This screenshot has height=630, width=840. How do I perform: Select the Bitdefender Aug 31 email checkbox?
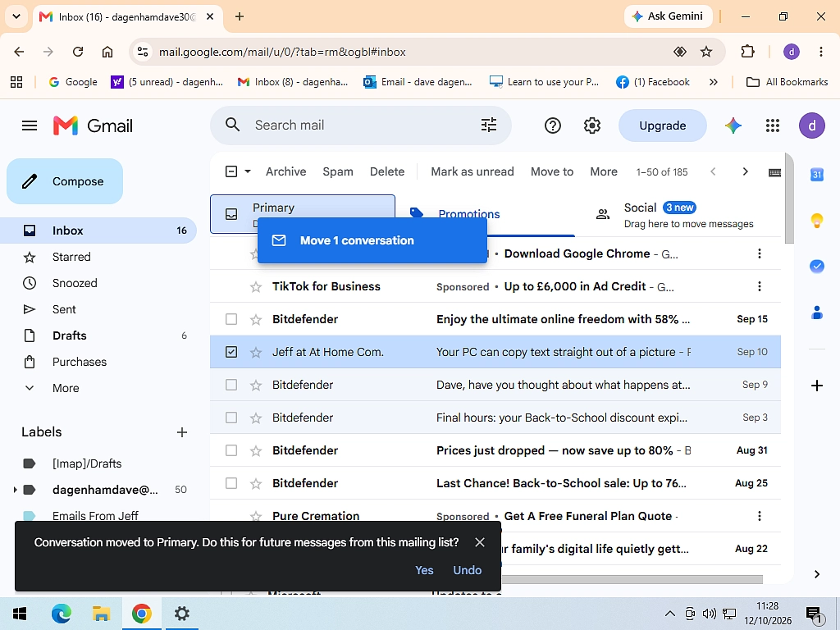point(231,450)
